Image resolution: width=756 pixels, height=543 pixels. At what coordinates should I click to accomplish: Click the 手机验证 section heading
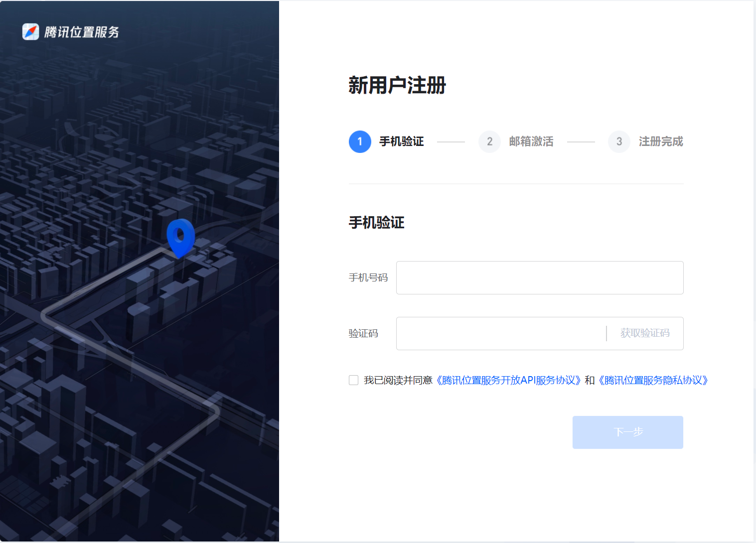pos(376,223)
